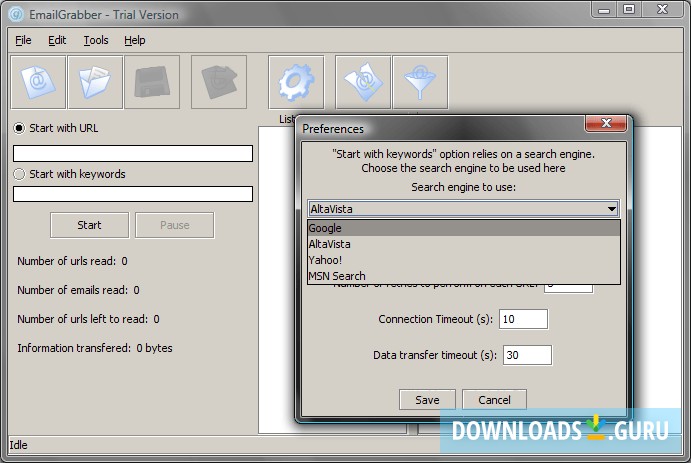Save the preferences
The image size is (691, 463).
427,400
